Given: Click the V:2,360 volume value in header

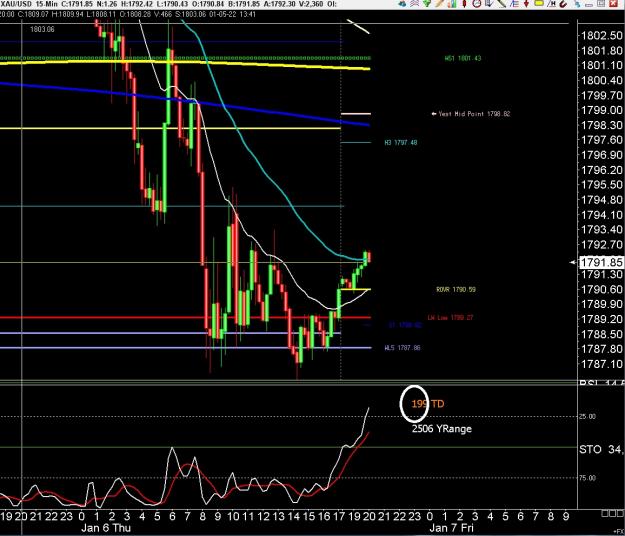Looking at the screenshot, I should point(309,4).
